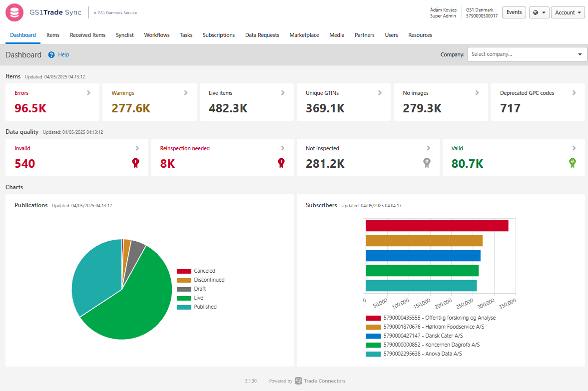
Task: Expand the Account dropdown menu
Action: click(568, 12)
